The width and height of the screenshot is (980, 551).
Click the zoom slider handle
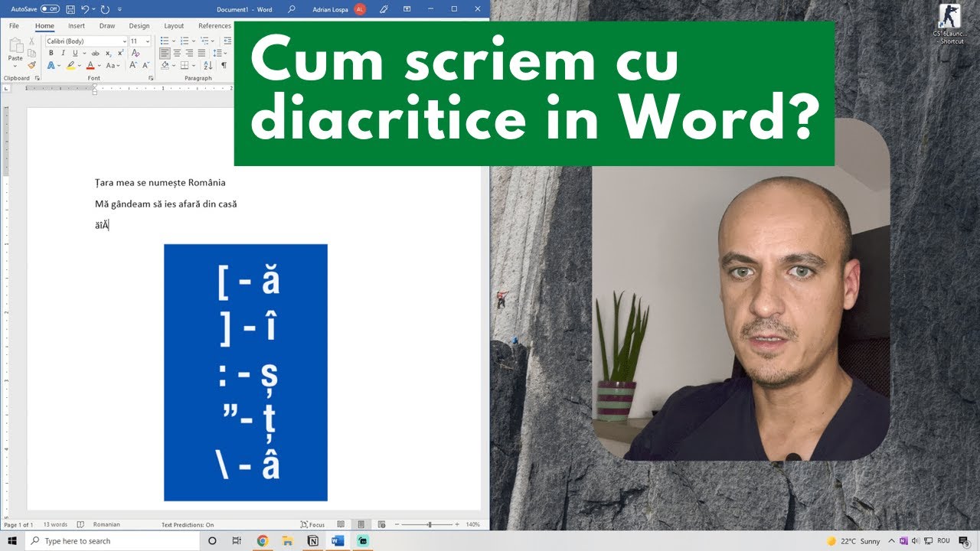pyautogui.click(x=430, y=525)
